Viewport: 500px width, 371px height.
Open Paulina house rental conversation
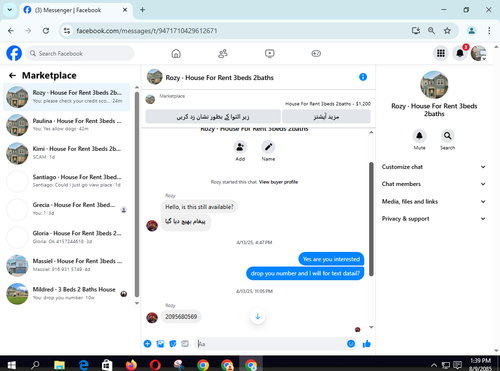(x=67, y=125)
